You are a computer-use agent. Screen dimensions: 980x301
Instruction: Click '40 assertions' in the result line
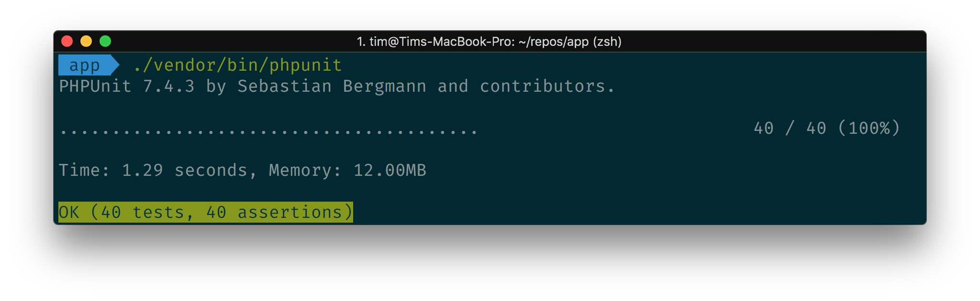click(x=274, y=212)
